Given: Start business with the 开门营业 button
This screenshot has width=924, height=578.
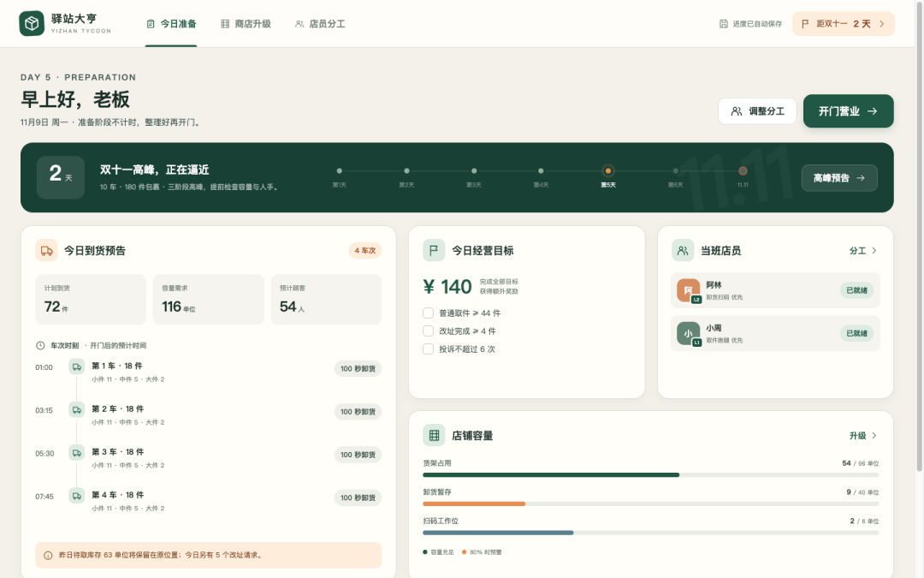Looking at the screenshot, I should tap(848, 110).
